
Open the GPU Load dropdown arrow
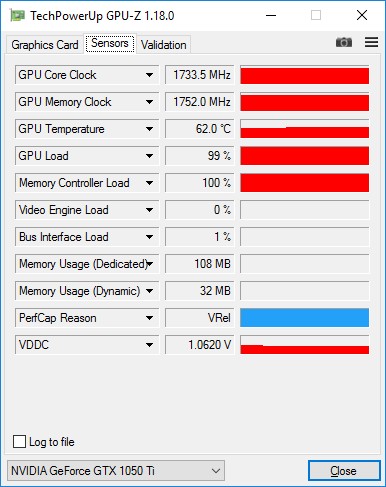149,156
